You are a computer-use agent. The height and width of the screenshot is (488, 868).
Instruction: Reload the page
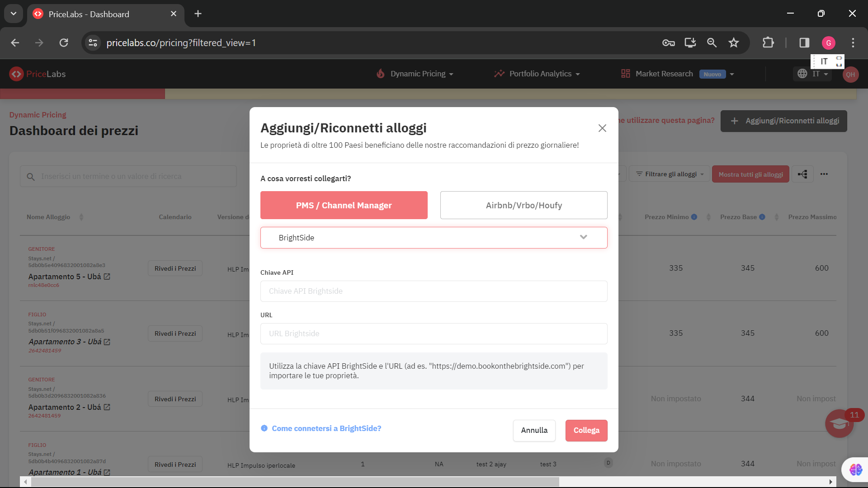point(64,42)
